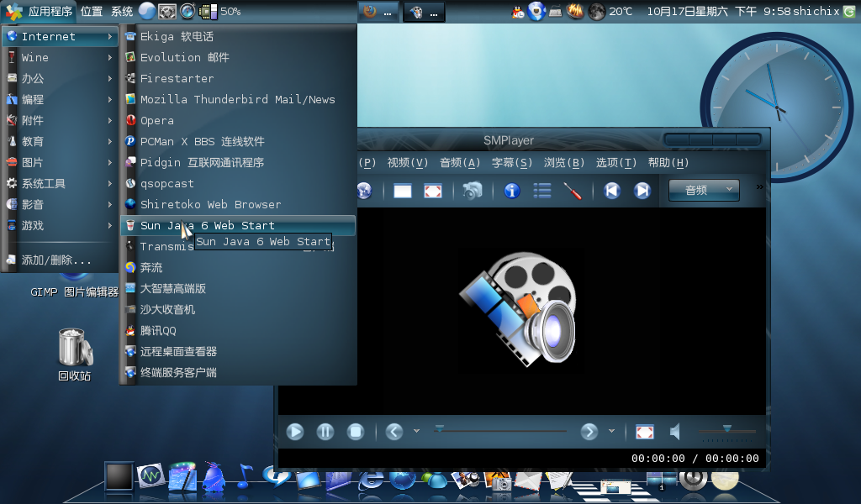Open the 应用程序 (Applications) panel menu

(39, 11)
